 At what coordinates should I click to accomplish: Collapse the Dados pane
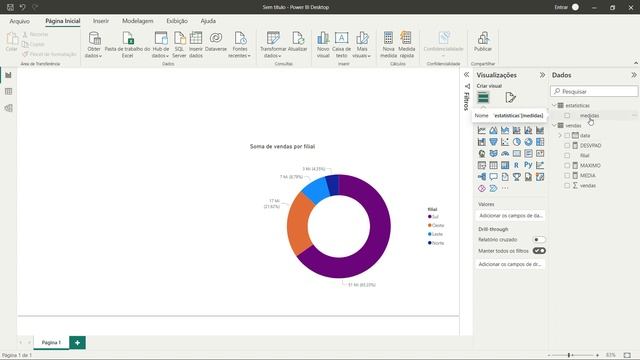(633, 75)
